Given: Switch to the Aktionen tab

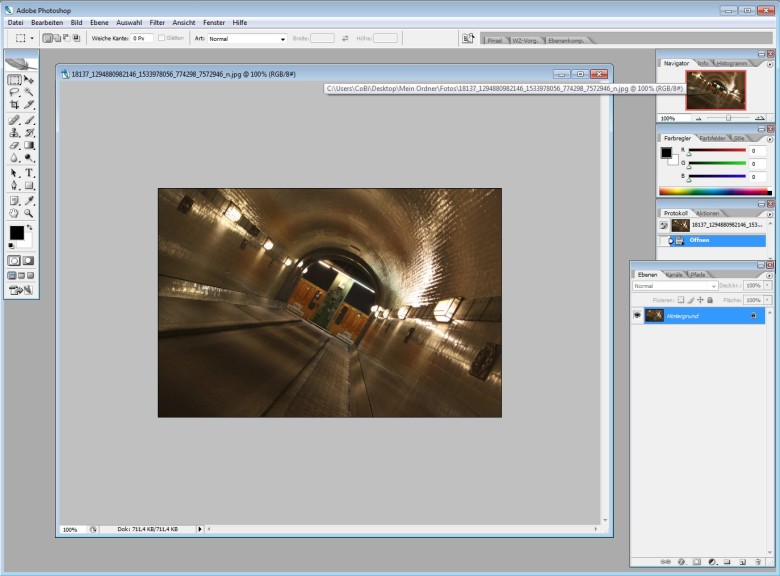Looking at the screenshot, I should point(707,213).
